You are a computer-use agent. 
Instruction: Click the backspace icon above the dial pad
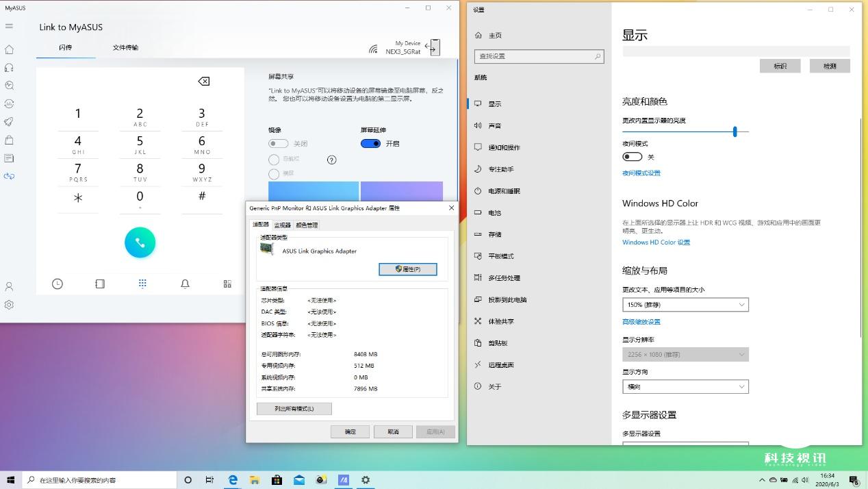(203, 81)
